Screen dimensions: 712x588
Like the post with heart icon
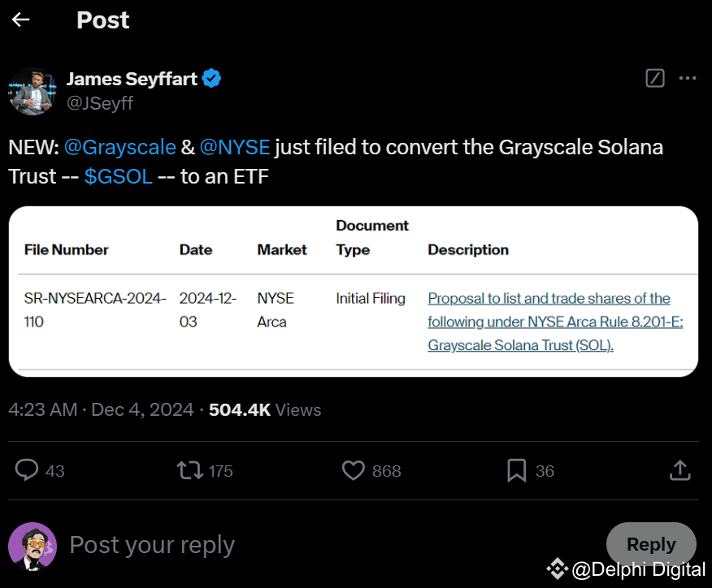(353, 469)
